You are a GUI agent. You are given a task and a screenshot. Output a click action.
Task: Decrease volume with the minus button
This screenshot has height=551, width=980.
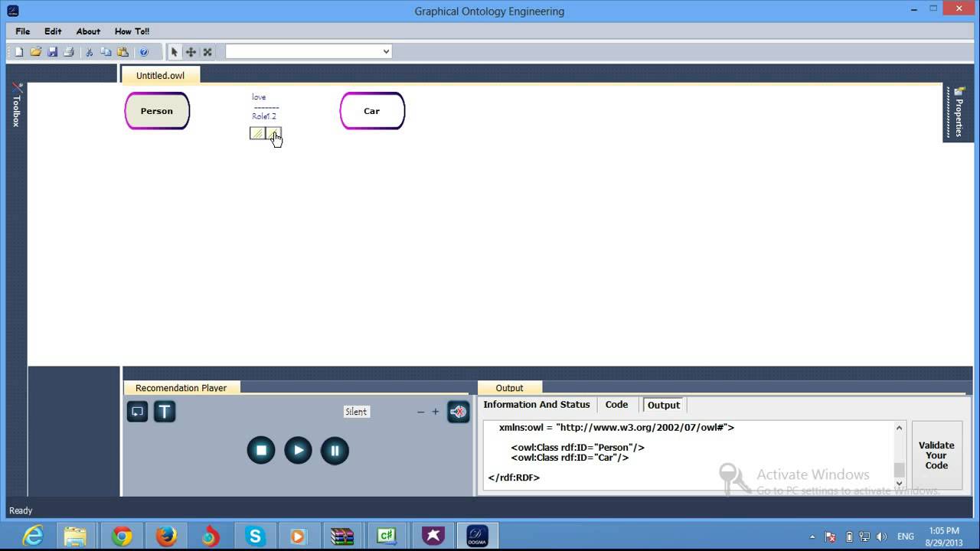point(420,412)
